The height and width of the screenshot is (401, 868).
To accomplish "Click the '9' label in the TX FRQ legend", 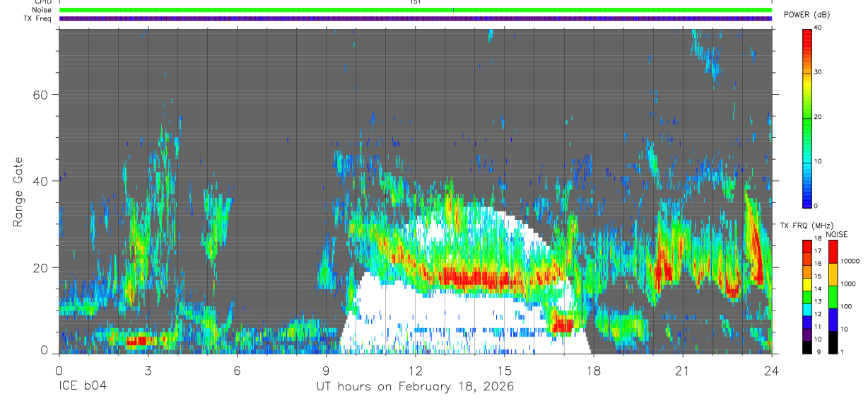I will [819, 352].
